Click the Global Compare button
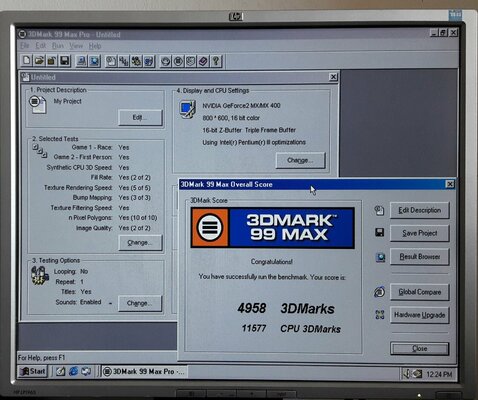The width and height of the screenshot is (478, 400). (419, 292)
